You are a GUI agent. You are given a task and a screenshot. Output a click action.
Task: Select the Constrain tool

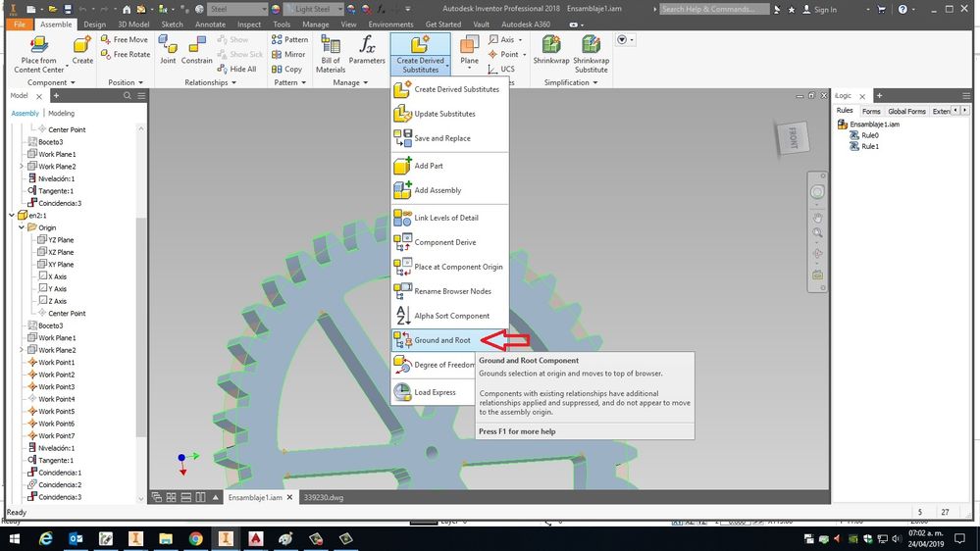197,50
